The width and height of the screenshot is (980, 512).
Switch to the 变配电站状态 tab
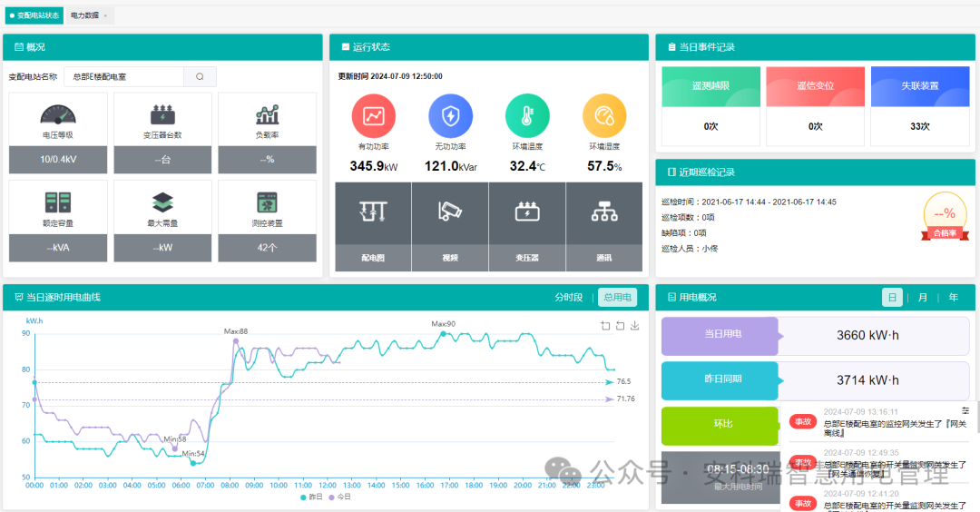(34, 15)
